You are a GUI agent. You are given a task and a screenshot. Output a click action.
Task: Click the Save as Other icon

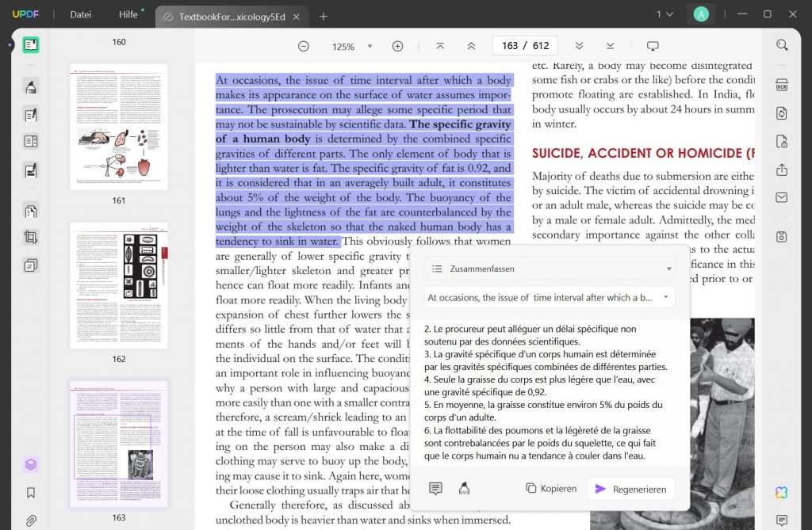[x=782, y=237]
